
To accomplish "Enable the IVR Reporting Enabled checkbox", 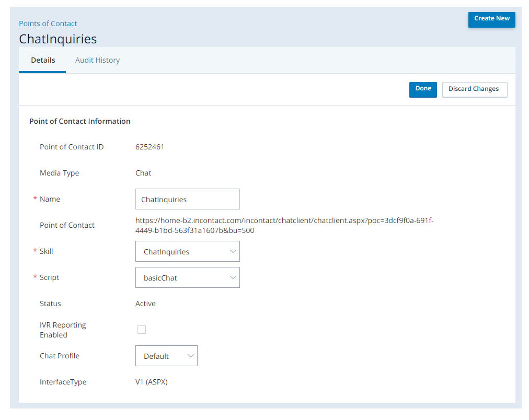I will (x=142, y=330).
